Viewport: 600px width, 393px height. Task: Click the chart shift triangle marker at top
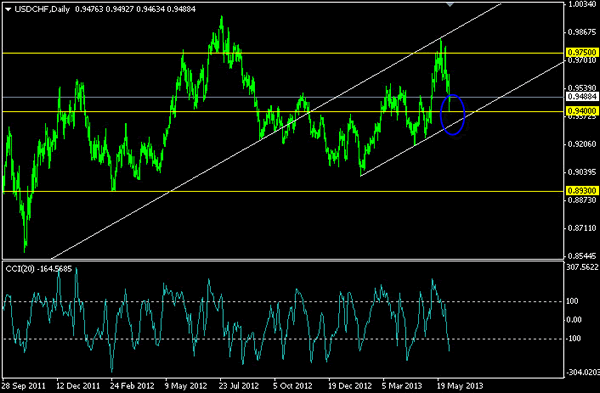[450, 4]
